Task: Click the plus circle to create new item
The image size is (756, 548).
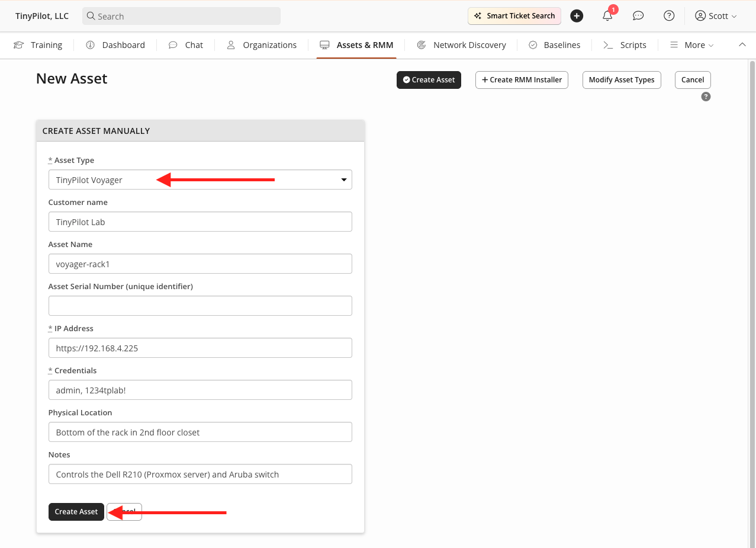Action: [x=576, y=15]
